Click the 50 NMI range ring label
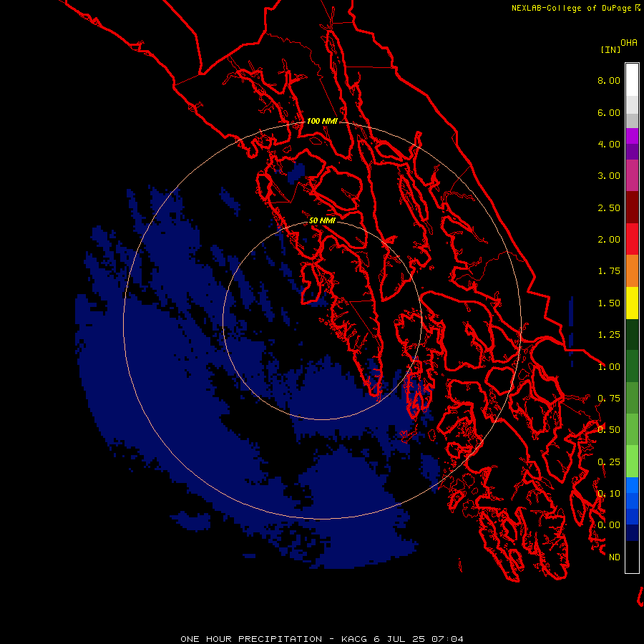Image resolution: width=644 pixels, height=644 pixels. coord(322,220)
